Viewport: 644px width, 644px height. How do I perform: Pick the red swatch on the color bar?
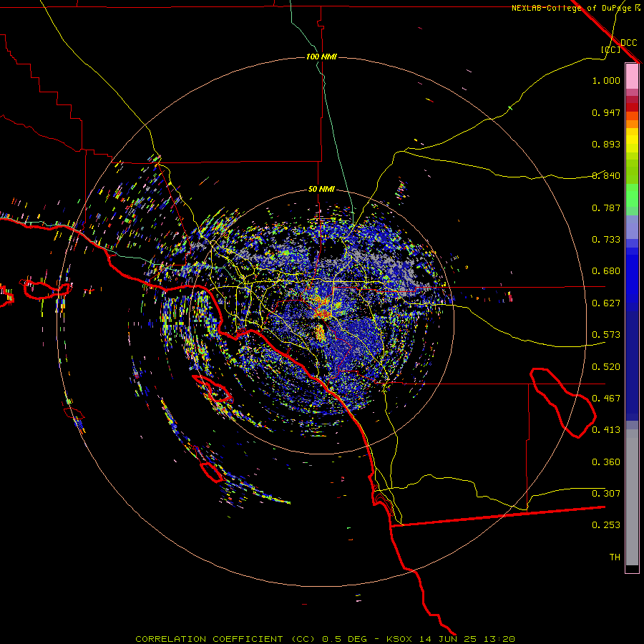pos(632,107)
